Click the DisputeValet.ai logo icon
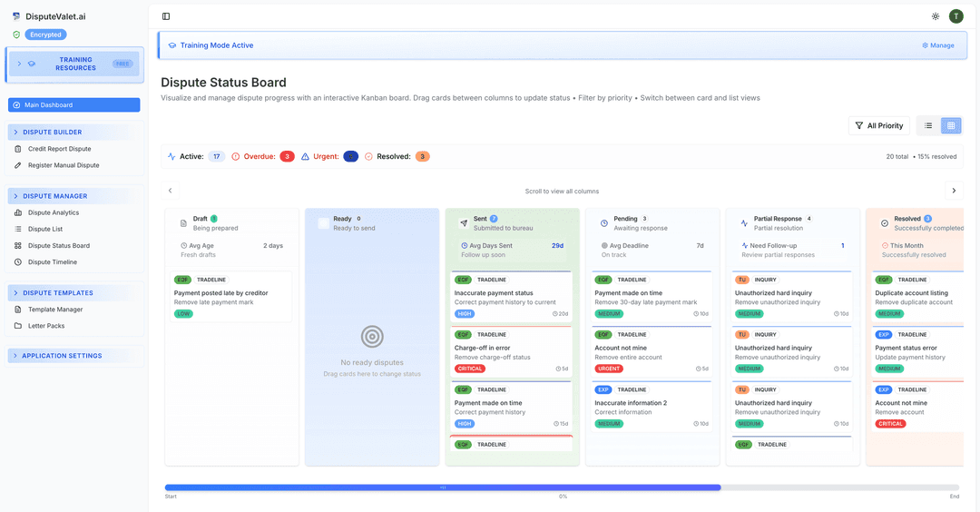980x512 pixels. [16, 16]
